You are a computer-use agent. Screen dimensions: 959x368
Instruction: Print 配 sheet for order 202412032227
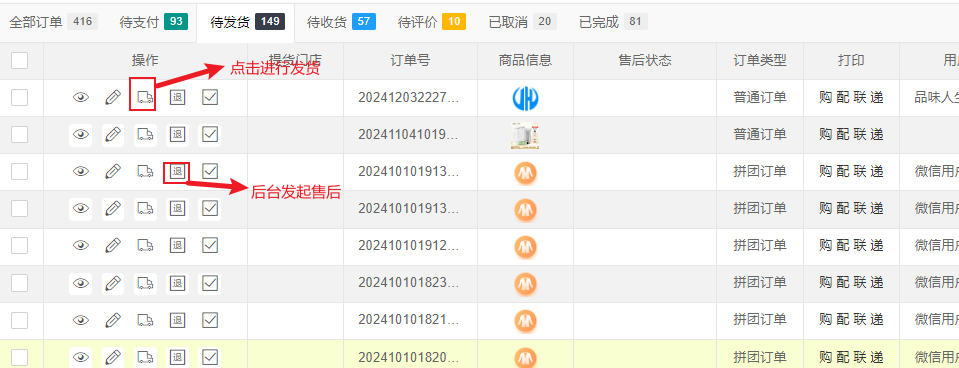843,98
